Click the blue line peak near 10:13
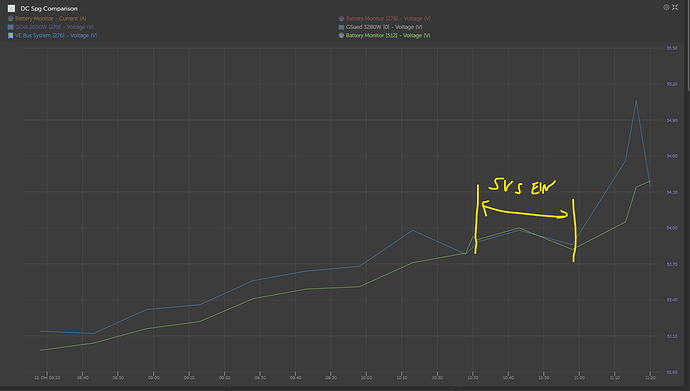690x391 pixels. (x=412, y=230)
